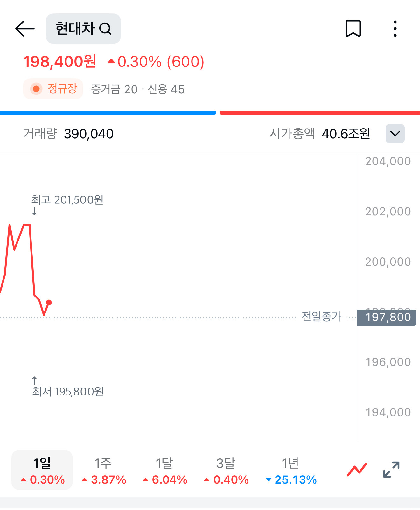Toggle the line chart type icon
The image size is (420, 510).
(357, 470)
